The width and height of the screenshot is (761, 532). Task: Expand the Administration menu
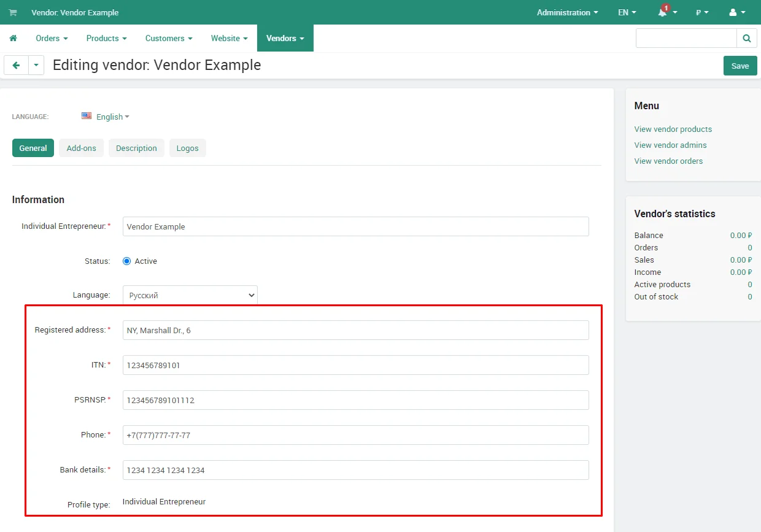567,12
